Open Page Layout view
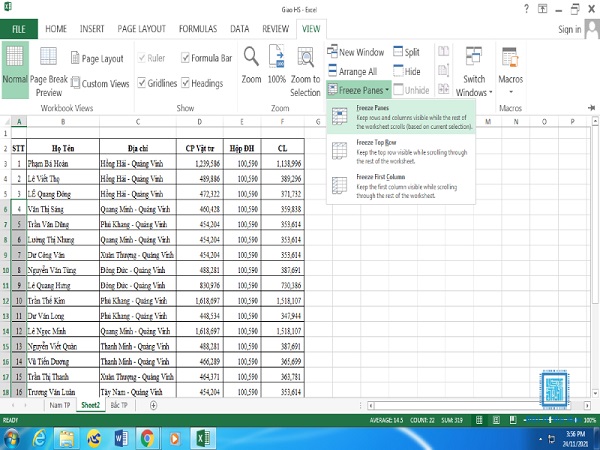The height and width of the screenshot is (450, 600). pos(97,59)
